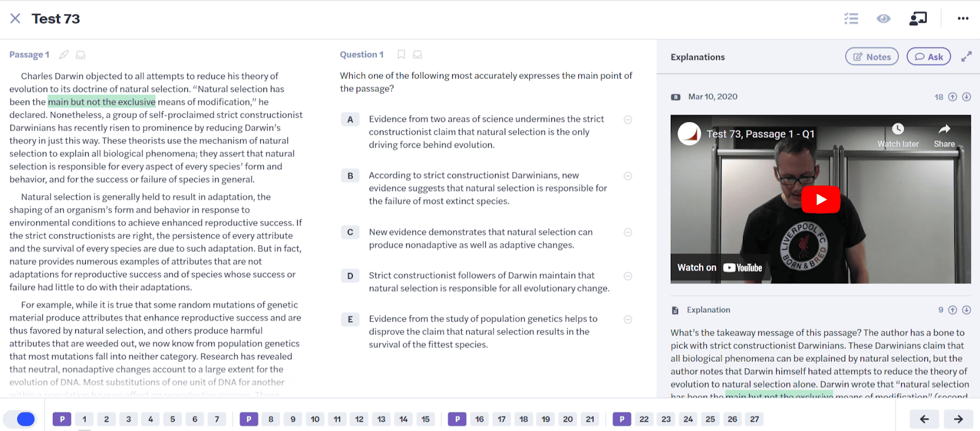
Task: Open the Notes button in Explanations
Action: click(x=872, y=56)
